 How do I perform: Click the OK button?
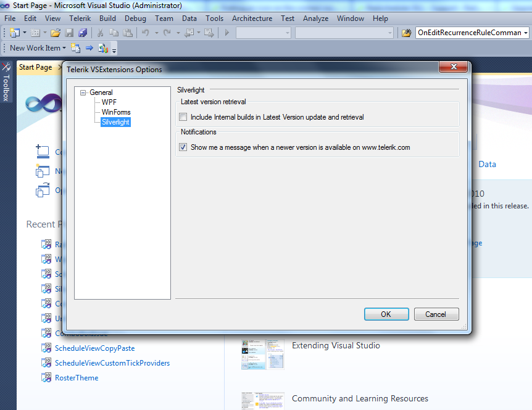coord(386,314)
